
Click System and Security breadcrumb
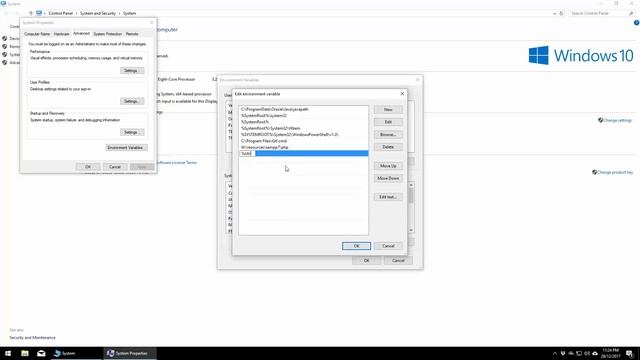click(x=98, y=13)
